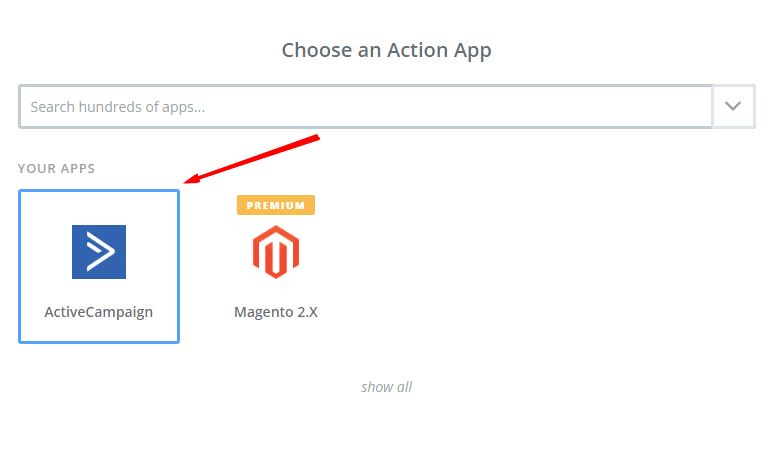Select the ActiveCampaign app tile
This screenshot has height=449, width=774.
(x=99, y=267)
